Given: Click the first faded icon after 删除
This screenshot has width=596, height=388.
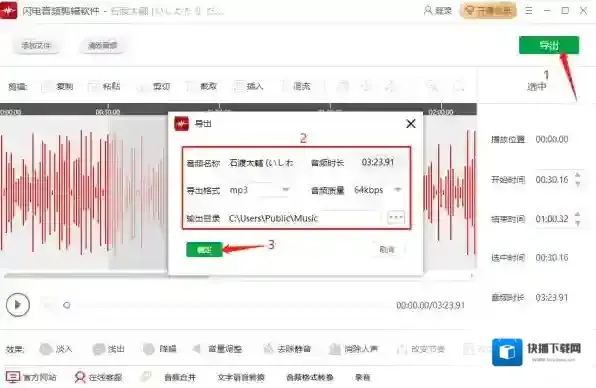Looking at the screenshot, I should tap(342, 87).
